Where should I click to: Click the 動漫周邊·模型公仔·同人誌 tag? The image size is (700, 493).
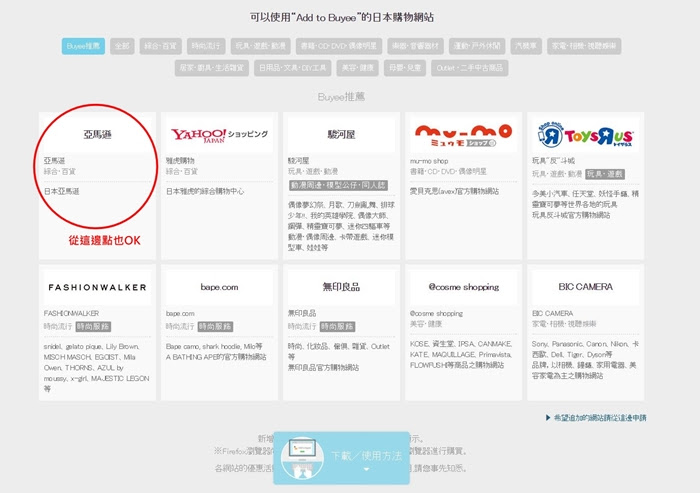pos(338,185)
